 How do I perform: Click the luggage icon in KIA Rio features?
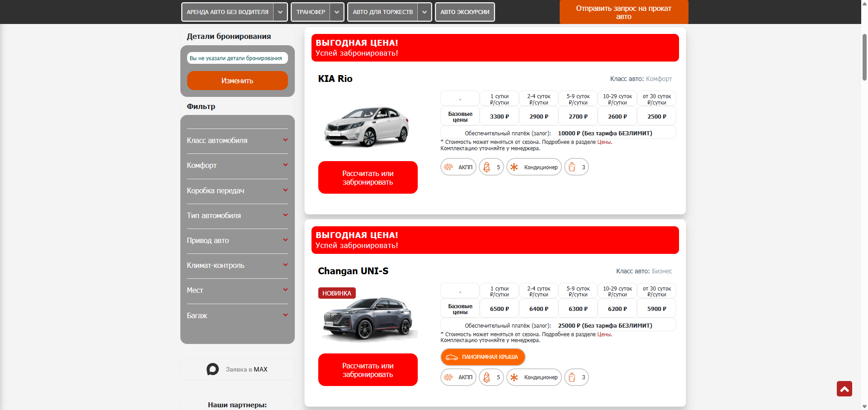pyautogui.click(x=572, y=167)
